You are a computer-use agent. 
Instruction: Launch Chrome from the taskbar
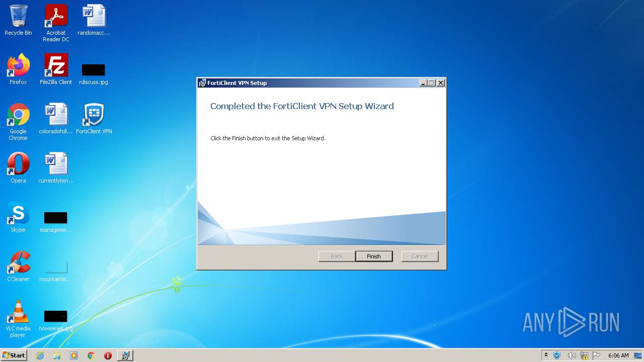pos(91,355)
